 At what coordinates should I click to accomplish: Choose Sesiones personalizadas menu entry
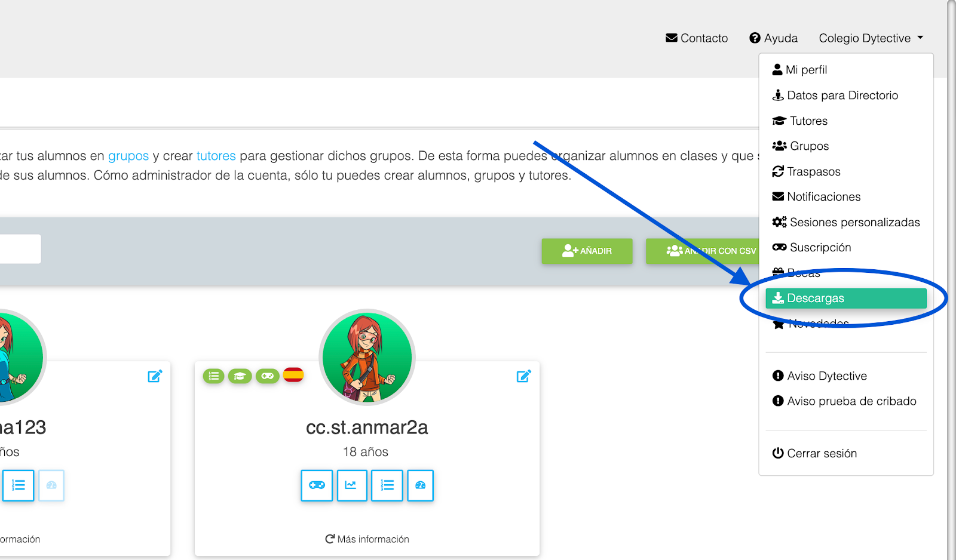coord(846,222)
